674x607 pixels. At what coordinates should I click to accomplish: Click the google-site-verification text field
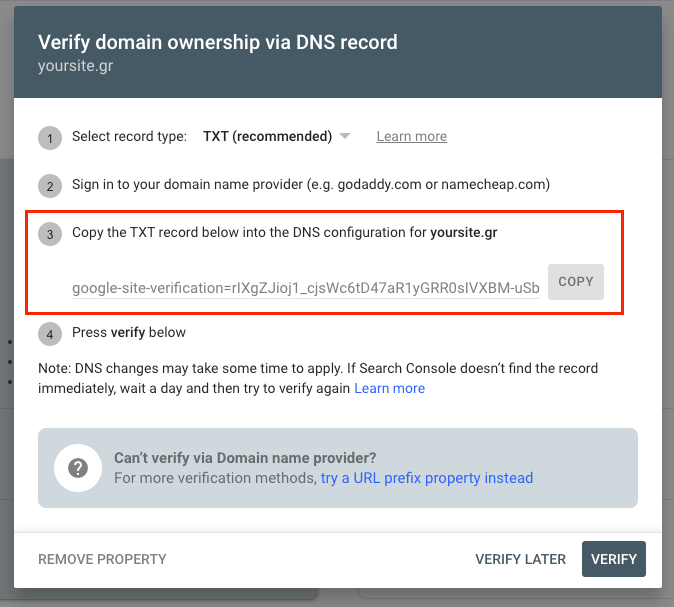pos(305,288)
